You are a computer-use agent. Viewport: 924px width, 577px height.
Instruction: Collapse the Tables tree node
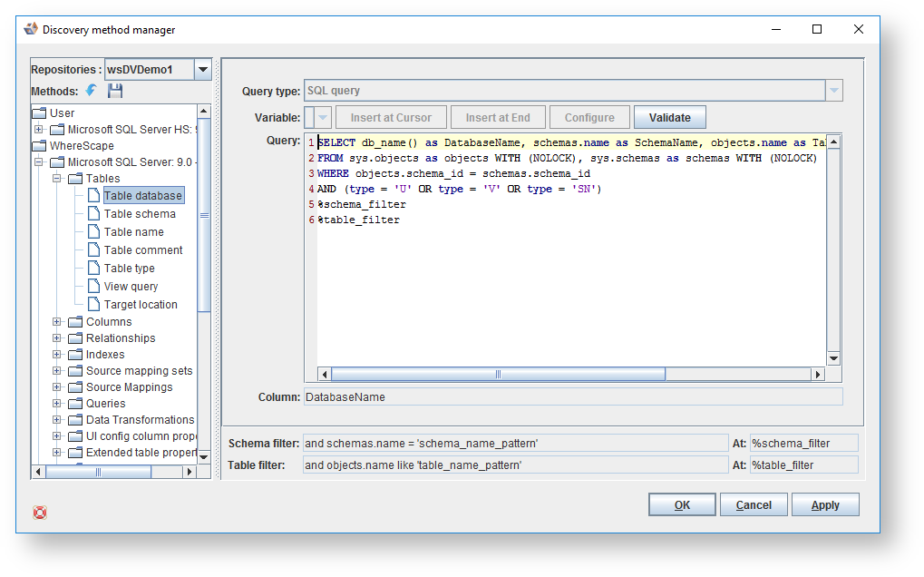point(57,179)
